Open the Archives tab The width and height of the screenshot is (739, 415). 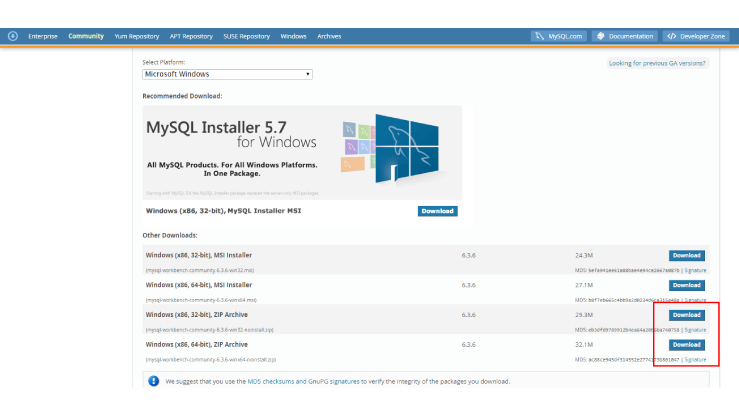[x=329, y=36]
